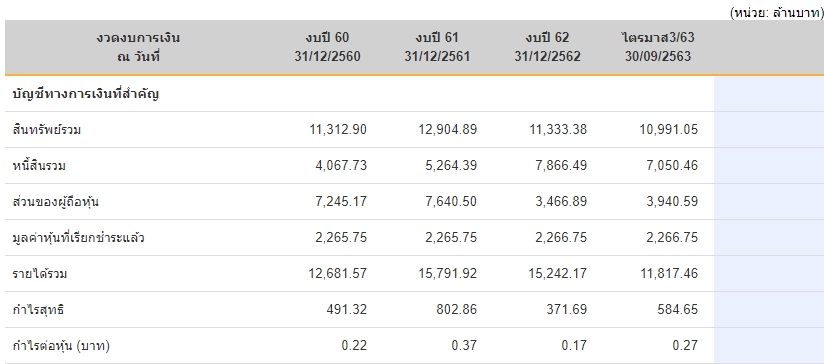Click the total revenue value 15,791.92
Image resolution: width=824 pixels, height=364 pixels.
point(448,274)
